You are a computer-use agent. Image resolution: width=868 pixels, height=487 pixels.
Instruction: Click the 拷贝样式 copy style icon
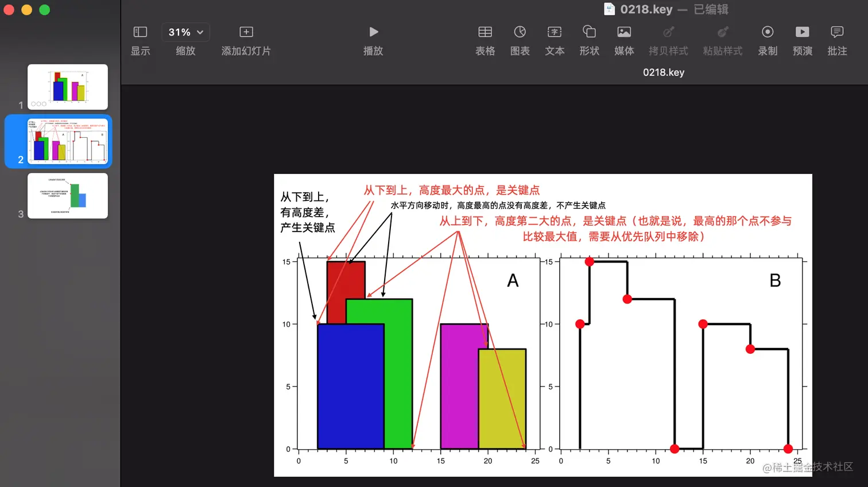click(x=668, y=32)
